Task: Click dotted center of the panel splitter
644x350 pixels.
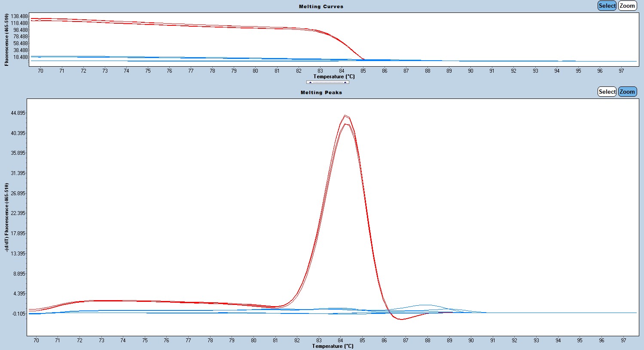Action: click(x=327, y=82)
